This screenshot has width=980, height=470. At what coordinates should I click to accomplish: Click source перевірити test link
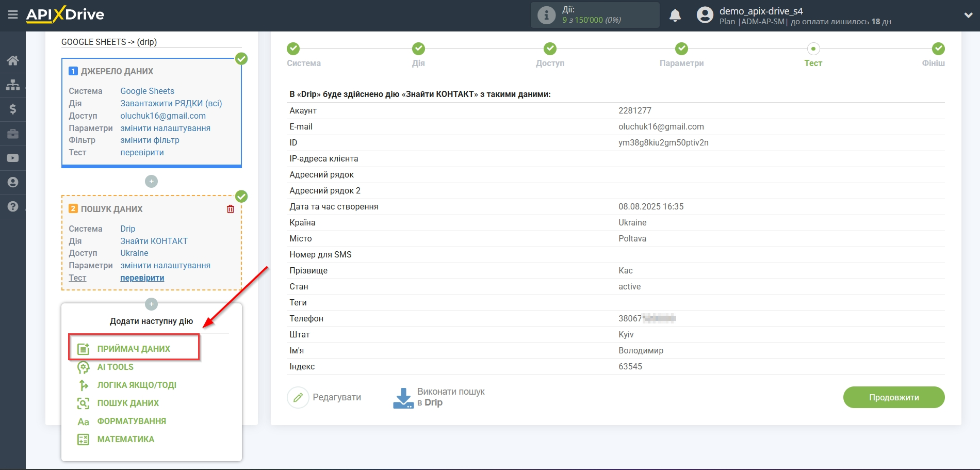[142, 152]
